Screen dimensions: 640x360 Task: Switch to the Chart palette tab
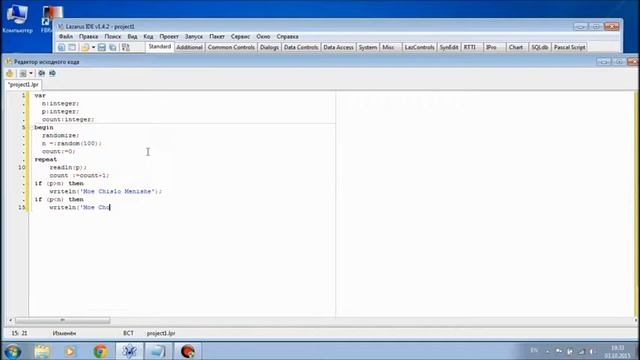[x=516, y=47]
